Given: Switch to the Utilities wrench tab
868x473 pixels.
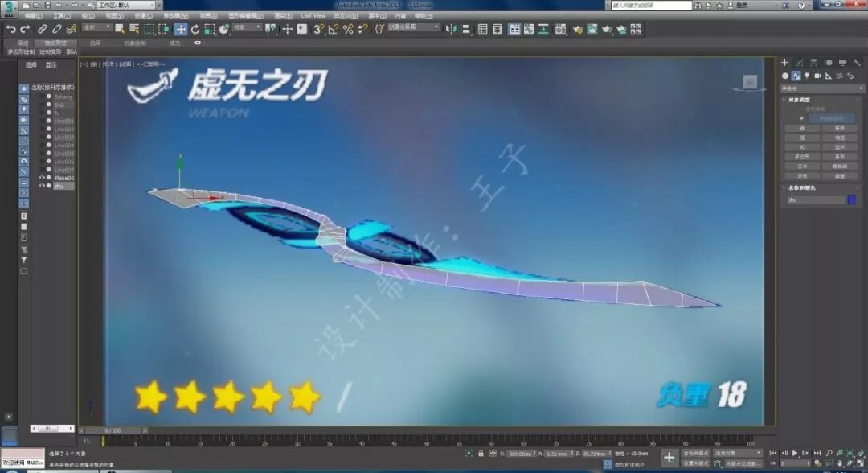Looking at the screenshot, I should pos(857,63).
